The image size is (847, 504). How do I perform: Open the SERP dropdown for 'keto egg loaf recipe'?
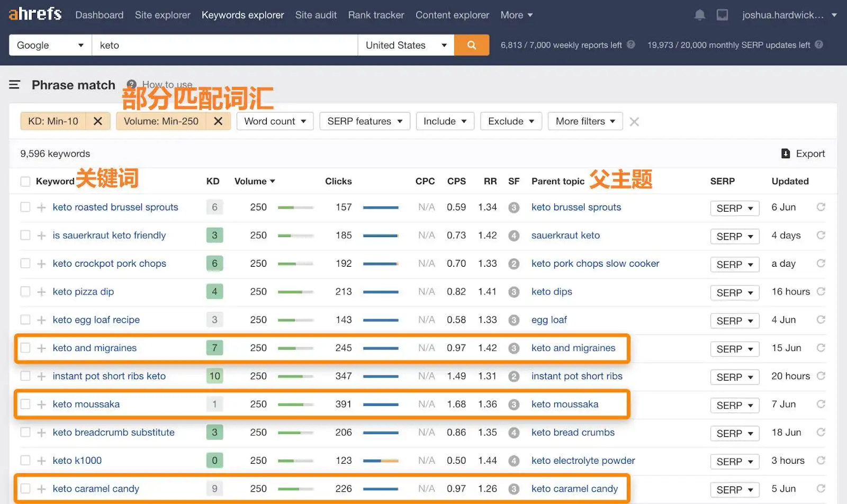(734, 320)
